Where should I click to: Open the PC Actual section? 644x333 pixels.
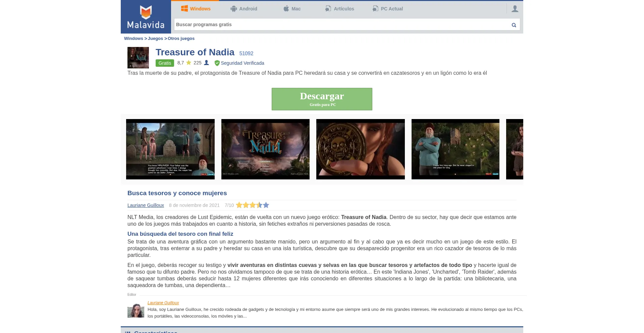pos(387,9)
